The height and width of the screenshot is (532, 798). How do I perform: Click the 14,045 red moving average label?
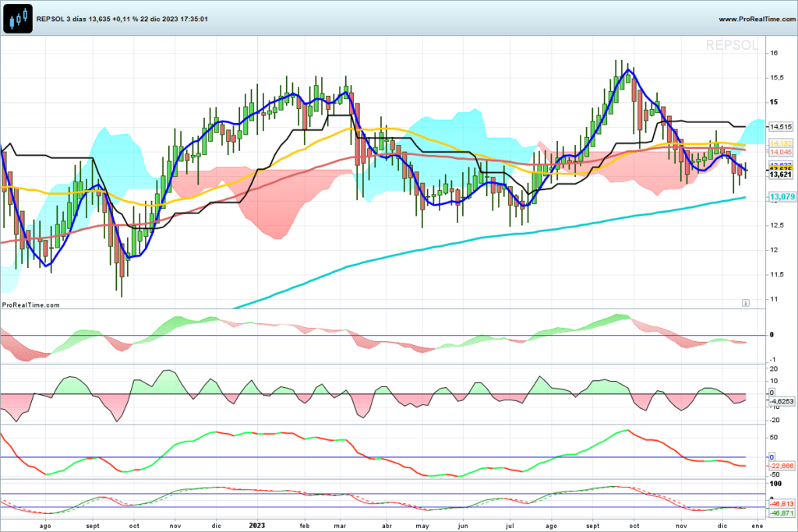coord(781,152)
